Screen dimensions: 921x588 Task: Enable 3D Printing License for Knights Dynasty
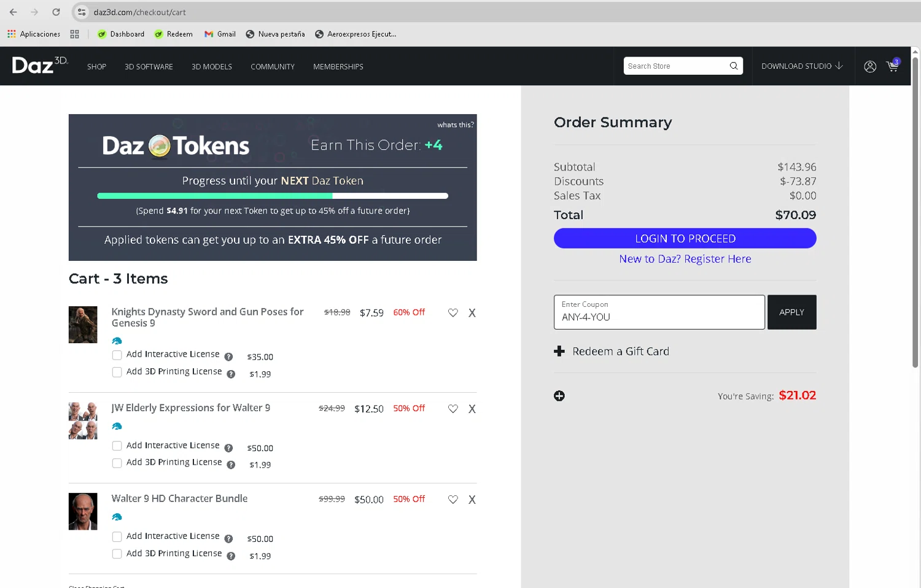[117, 372]
